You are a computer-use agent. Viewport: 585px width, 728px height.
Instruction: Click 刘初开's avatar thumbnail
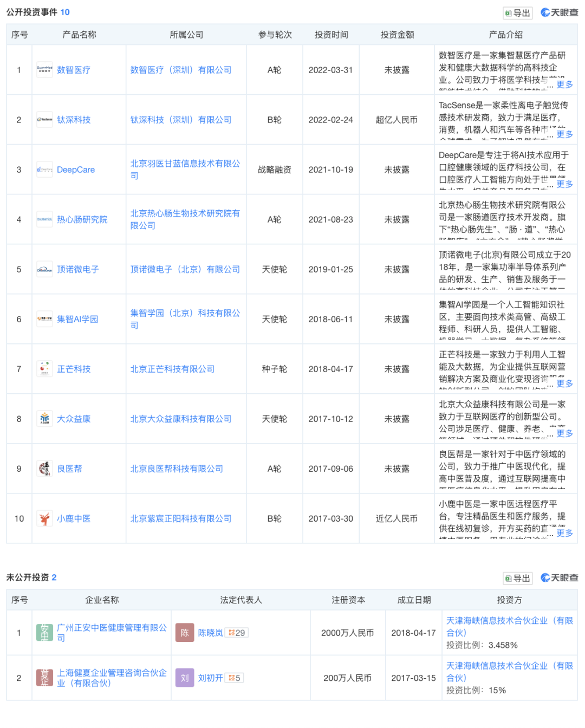tap(184, 678)
